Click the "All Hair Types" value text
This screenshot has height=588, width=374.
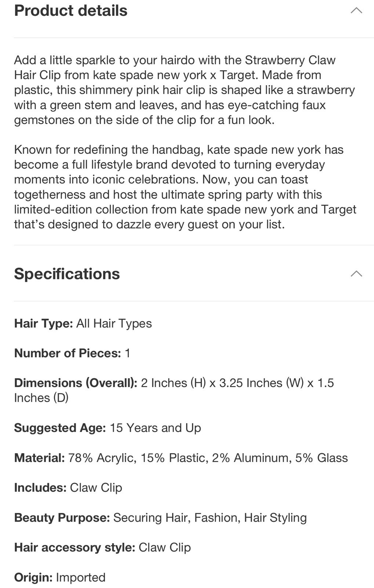pos(114,323)
